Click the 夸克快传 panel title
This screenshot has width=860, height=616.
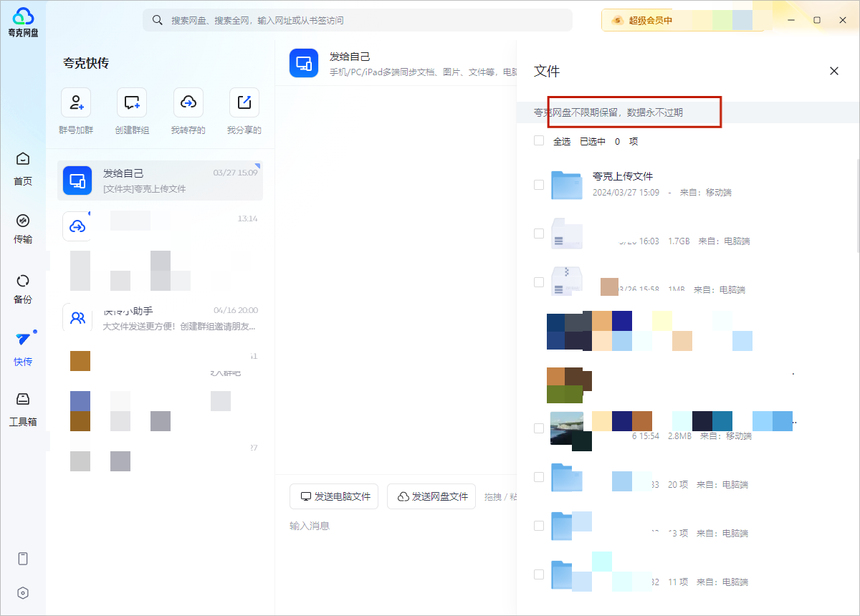coord(86,63)
